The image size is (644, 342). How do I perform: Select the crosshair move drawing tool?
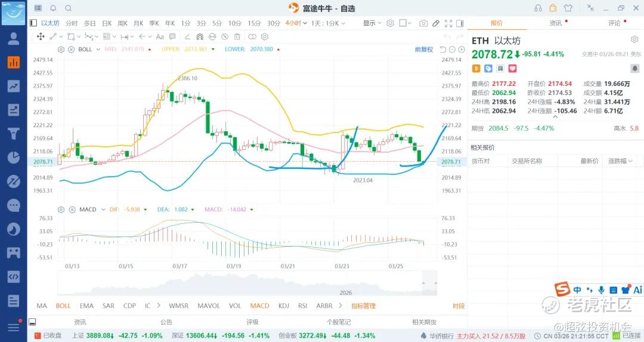41,36
